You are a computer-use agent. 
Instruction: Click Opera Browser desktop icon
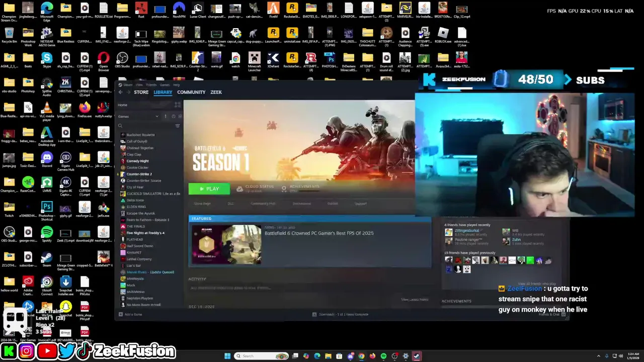[x=104, y=62]
